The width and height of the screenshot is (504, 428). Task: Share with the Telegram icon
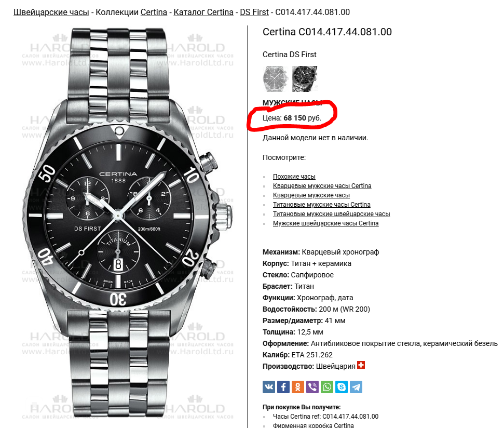coord(356,387)
